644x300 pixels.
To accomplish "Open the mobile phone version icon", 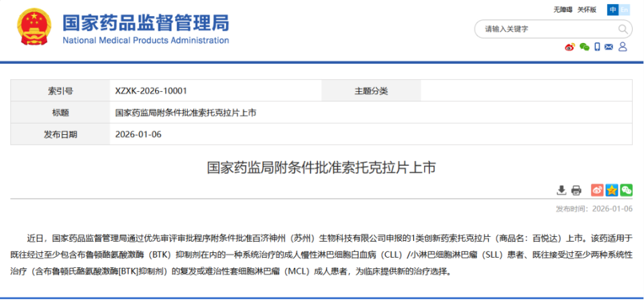I will [597, 47].
